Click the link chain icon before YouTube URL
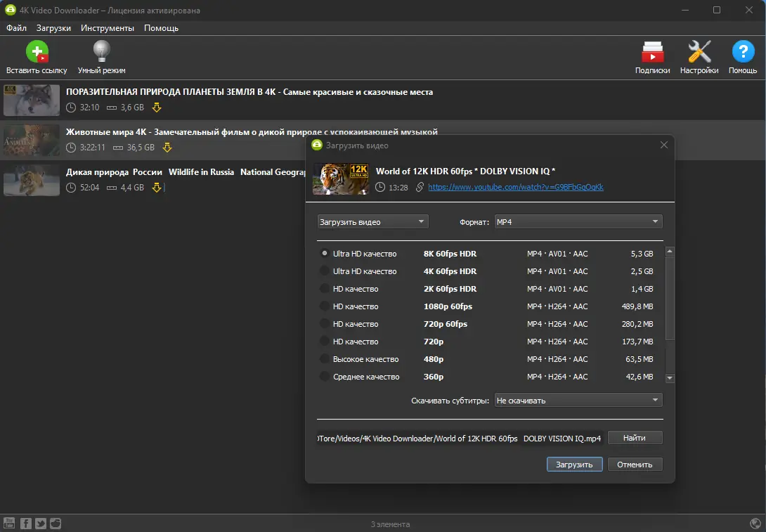The image size is (766, 532). click(419, 187)
